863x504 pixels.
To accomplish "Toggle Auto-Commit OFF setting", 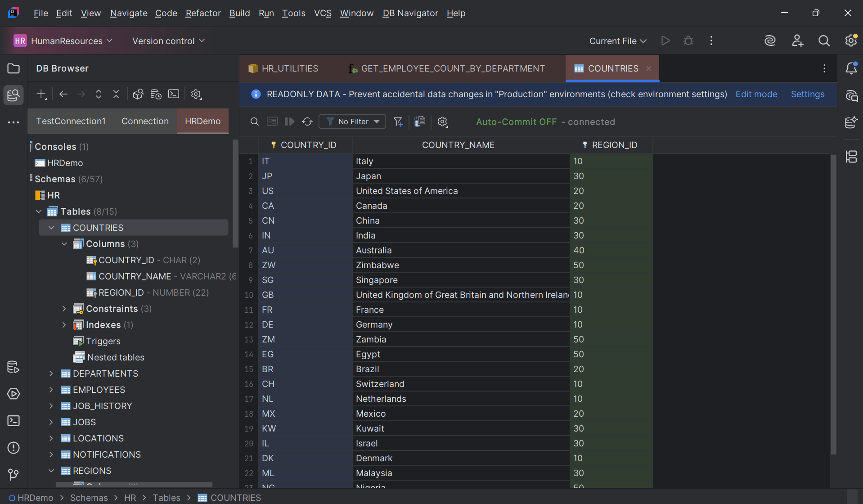I will 516,121.
